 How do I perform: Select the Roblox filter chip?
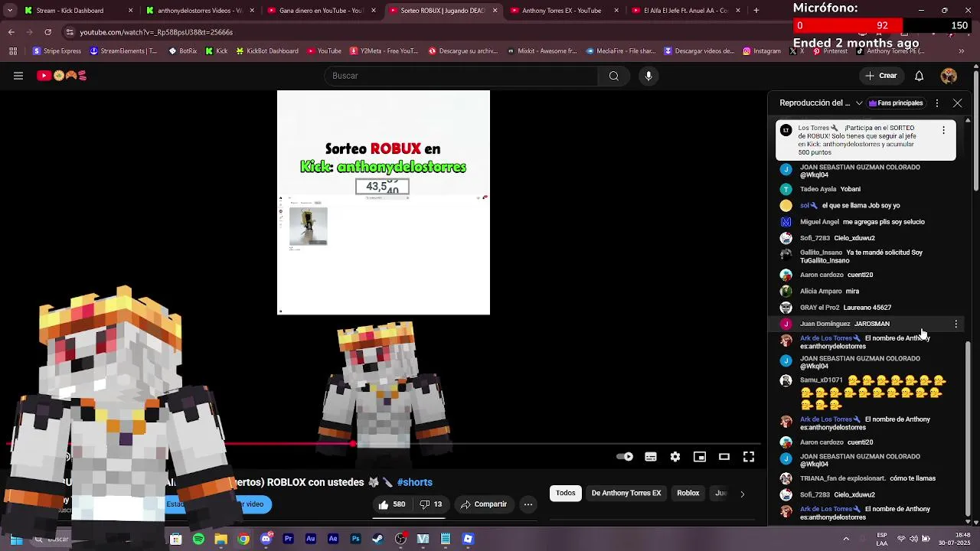(x=688, y=493)
